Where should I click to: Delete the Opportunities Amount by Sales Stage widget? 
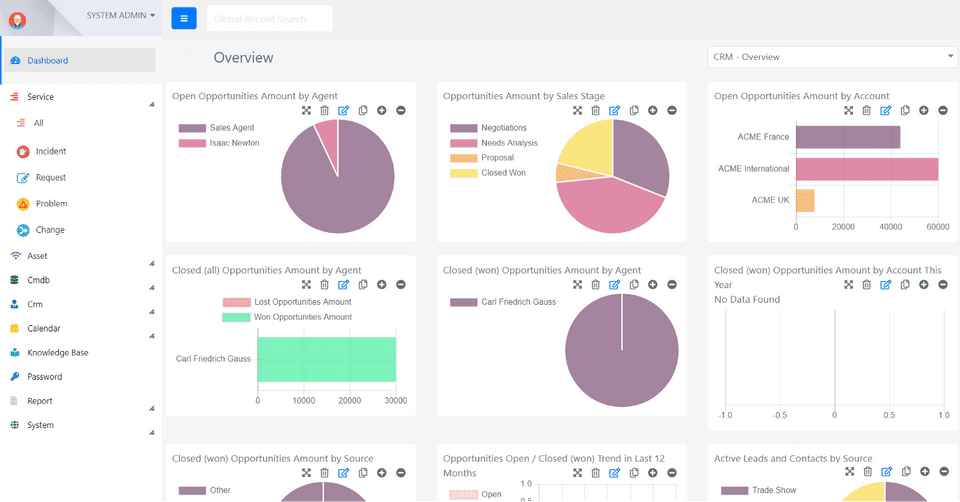pos(595,110)
